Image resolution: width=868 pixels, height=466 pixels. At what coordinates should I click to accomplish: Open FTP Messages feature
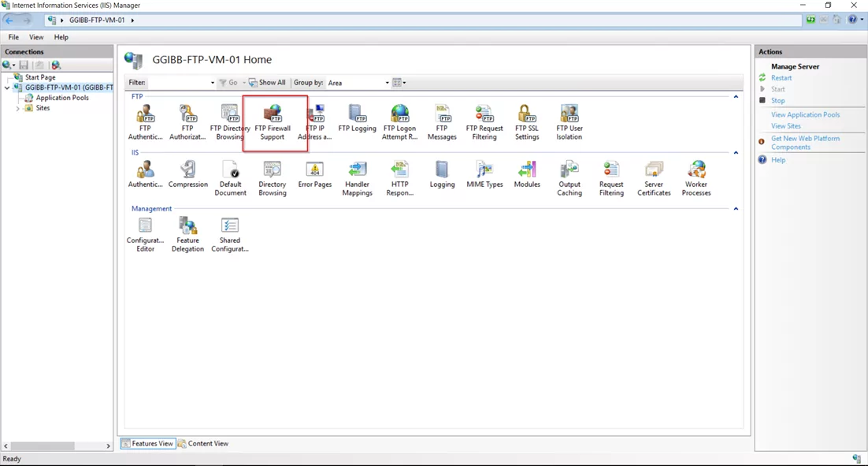(442, 122)
